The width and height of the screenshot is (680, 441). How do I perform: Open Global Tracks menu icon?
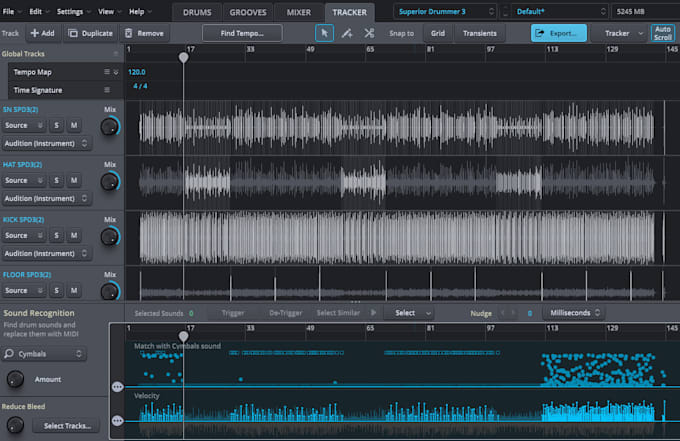click(x=116, y=53)
